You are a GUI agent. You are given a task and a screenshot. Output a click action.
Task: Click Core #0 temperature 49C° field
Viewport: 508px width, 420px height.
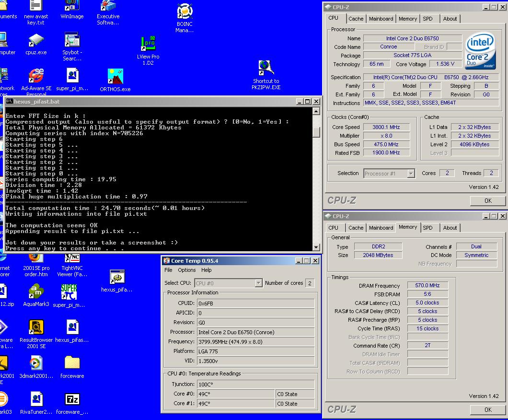235,394
